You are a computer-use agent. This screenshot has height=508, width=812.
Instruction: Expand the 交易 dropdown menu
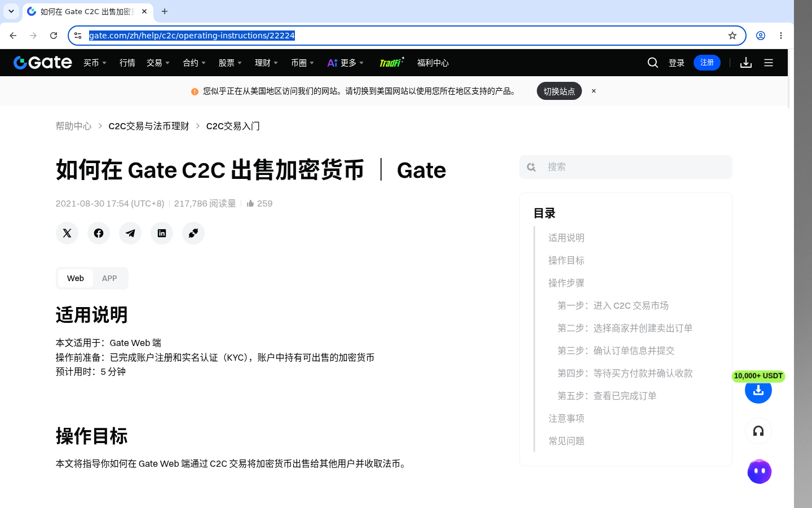(158, 63)
